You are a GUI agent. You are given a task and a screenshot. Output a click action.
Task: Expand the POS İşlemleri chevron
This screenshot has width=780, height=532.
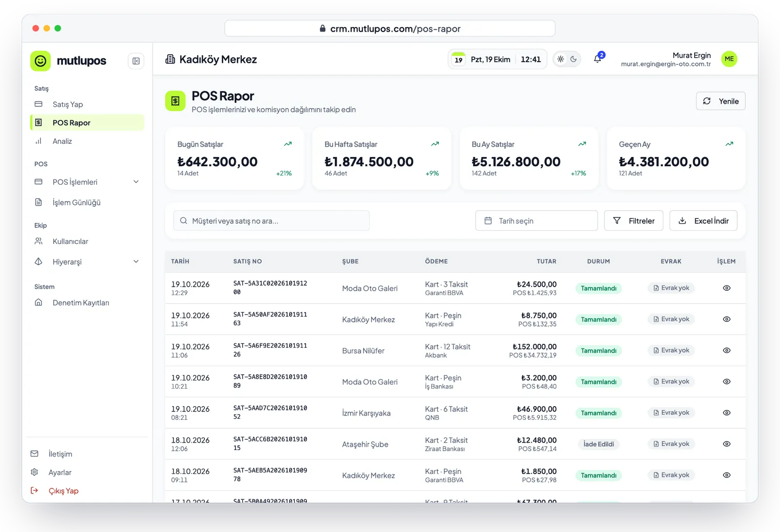[136, 182]
